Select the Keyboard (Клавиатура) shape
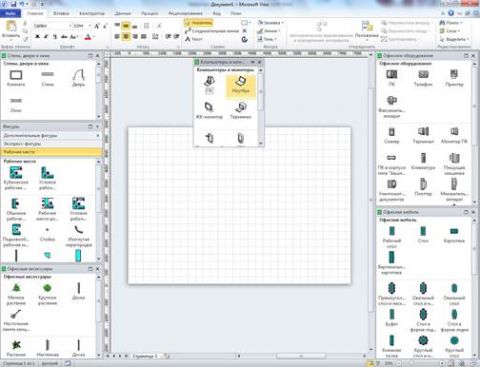Image resolution: width=480 pixels, height=367 pixels. 423,162
